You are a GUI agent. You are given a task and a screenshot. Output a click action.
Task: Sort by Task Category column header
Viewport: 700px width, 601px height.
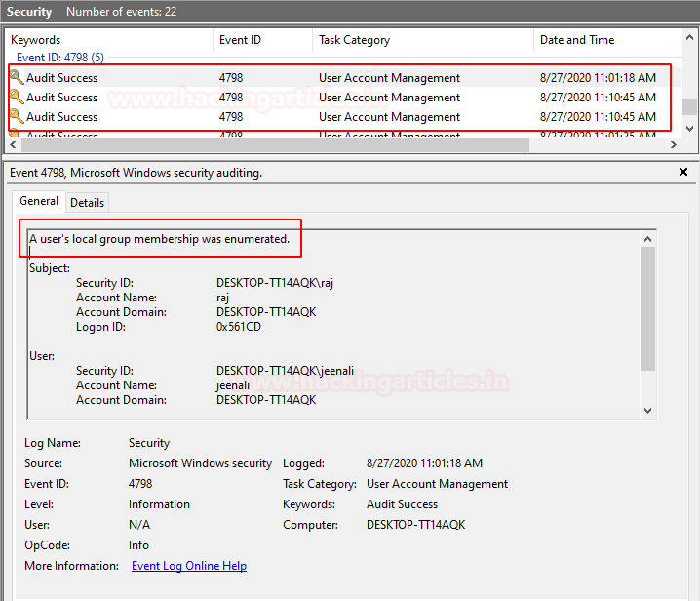click(x=423, y=40)
